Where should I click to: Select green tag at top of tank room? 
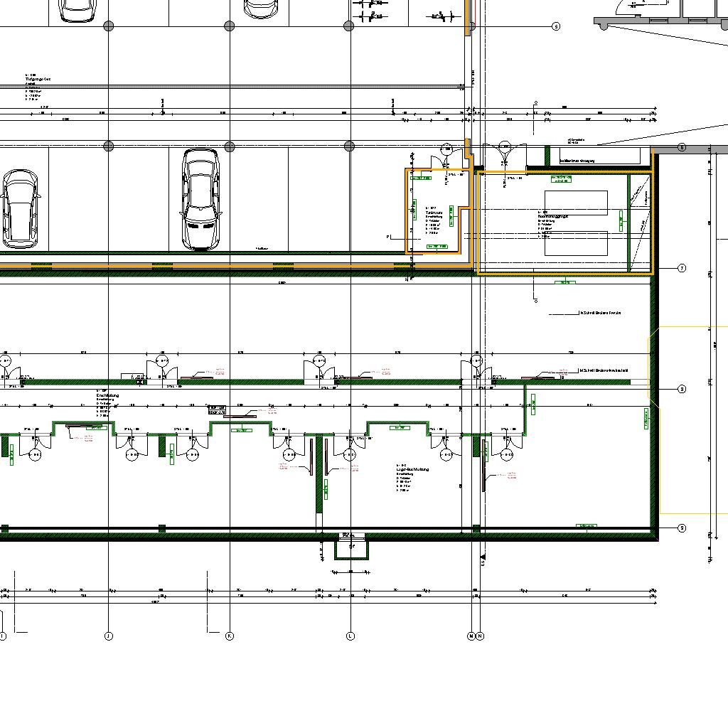pos(561,178)
